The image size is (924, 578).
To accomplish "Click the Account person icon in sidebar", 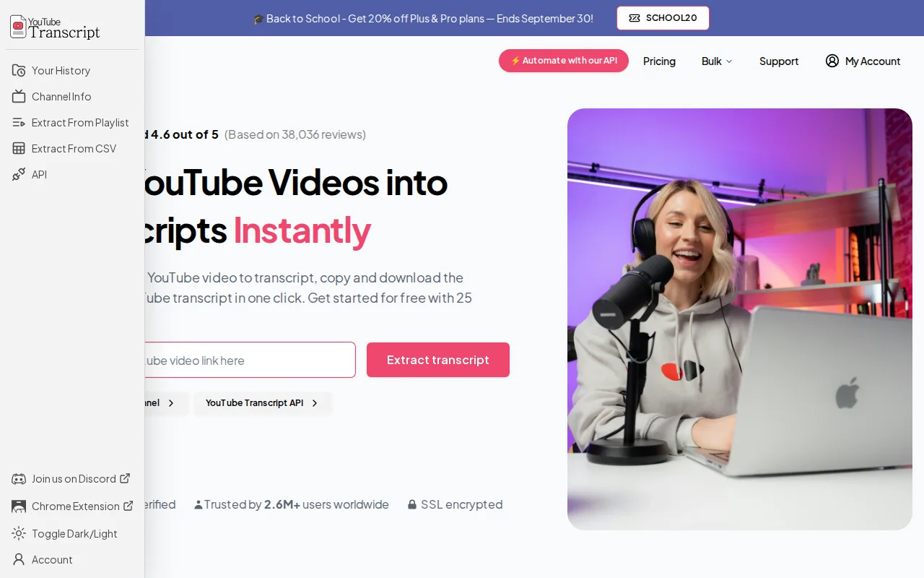I will (19, 559).
